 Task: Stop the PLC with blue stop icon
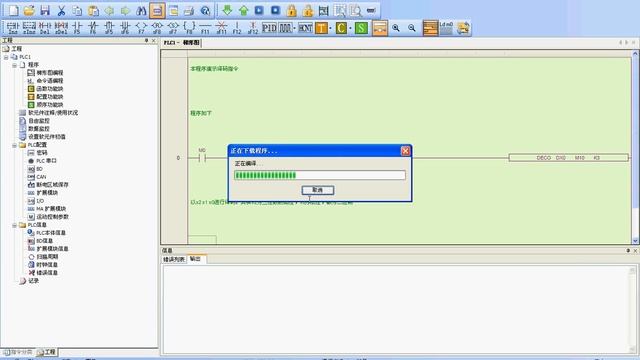tap(276, 10)
